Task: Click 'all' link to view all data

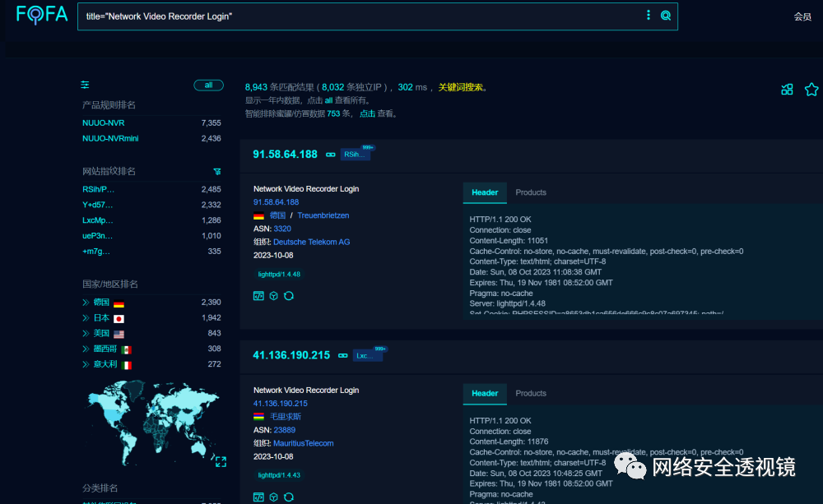Action: pos(328,100)
